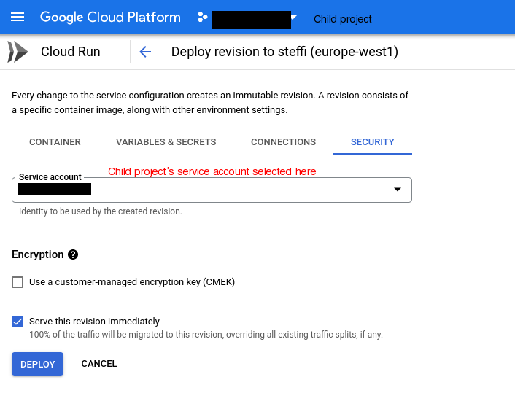Open the hamburger navigation menu
The image size is (515, 420).
pos(18,17)
